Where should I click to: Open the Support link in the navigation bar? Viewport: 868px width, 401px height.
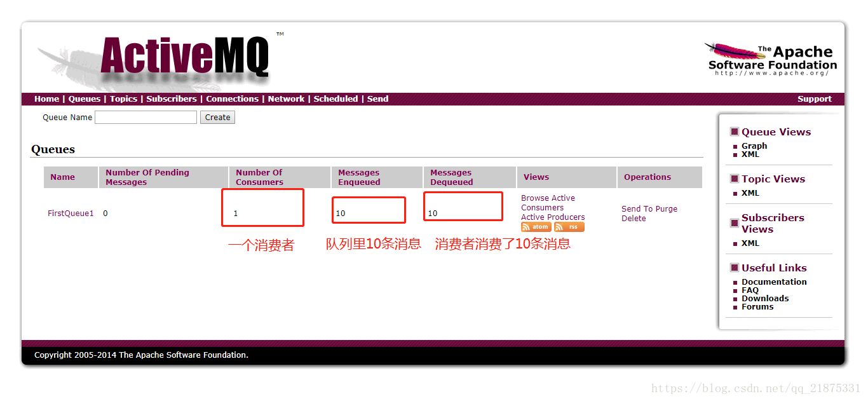pos(815,99)
